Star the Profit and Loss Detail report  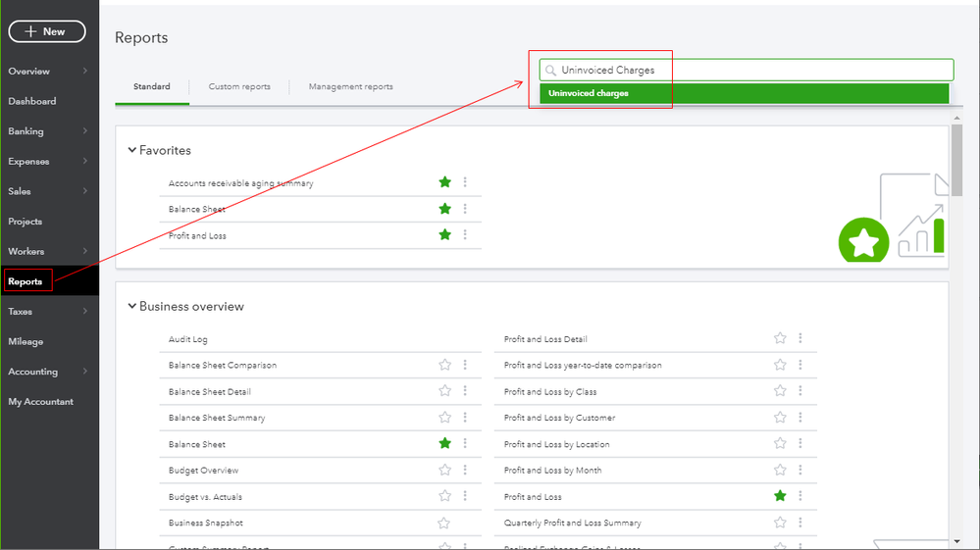(780, 338)
